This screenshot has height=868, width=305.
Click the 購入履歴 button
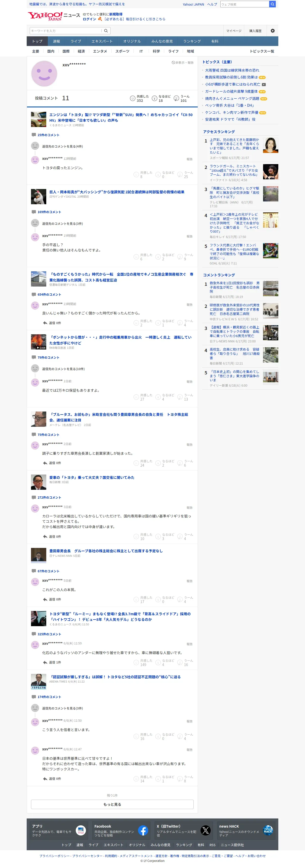[255, 31]
